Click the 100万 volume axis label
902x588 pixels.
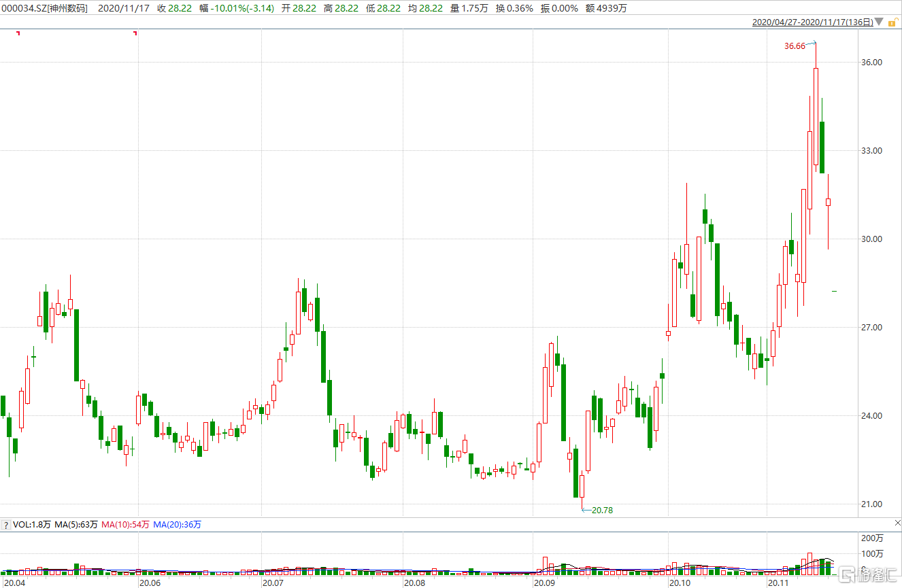[x=871, y=553]
